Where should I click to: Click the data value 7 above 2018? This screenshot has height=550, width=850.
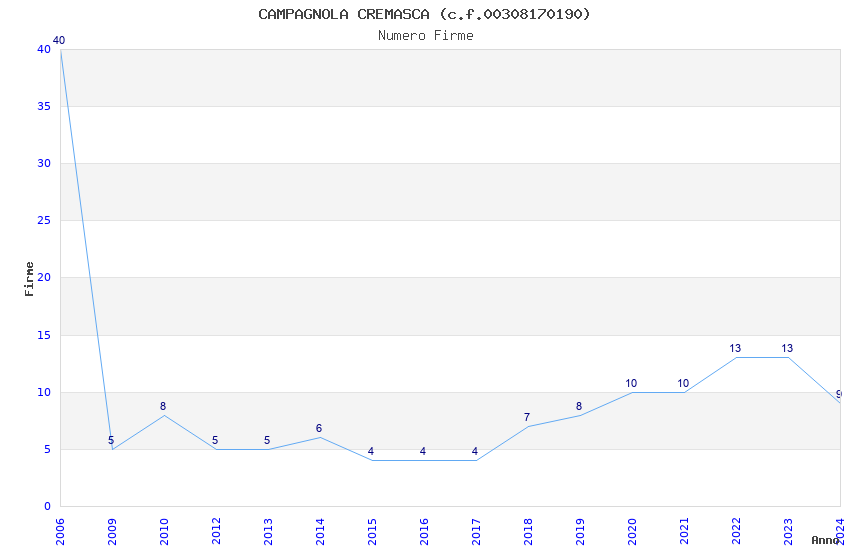[527, 417]
